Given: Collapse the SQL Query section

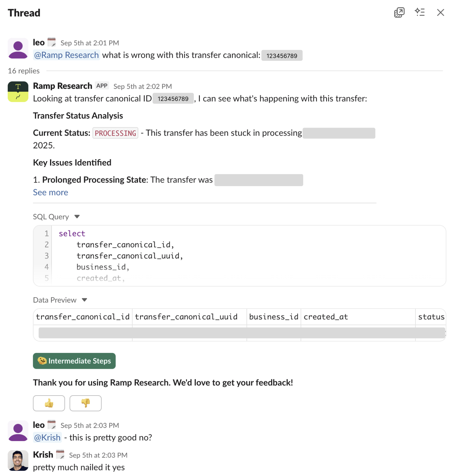Looking at the screenshot, I should coord(77,216).
